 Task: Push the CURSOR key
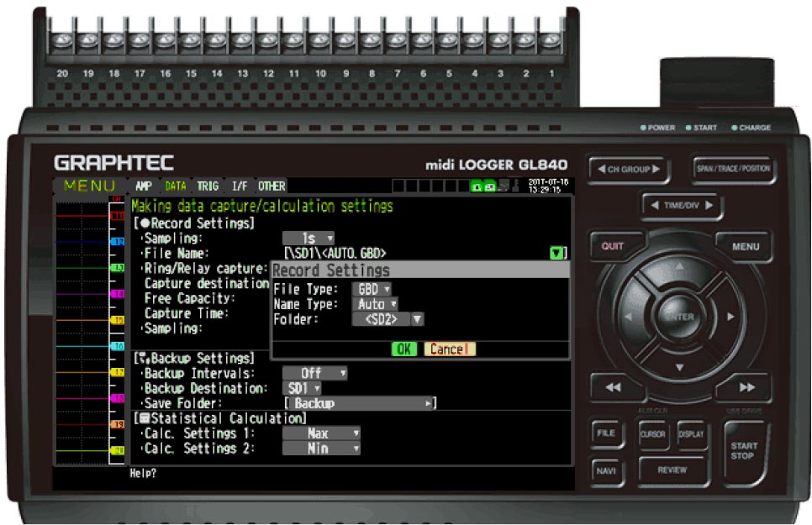tap(652, 434)
